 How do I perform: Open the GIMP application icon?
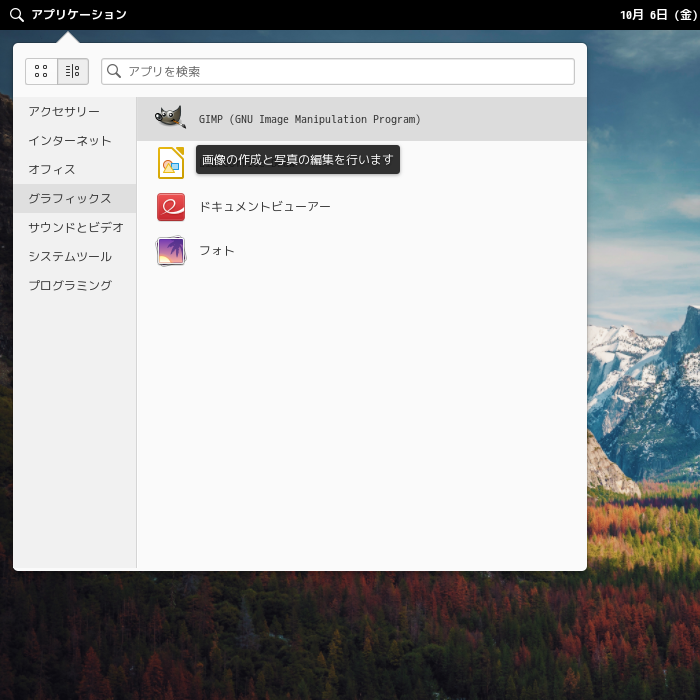[x=170, y=118]
